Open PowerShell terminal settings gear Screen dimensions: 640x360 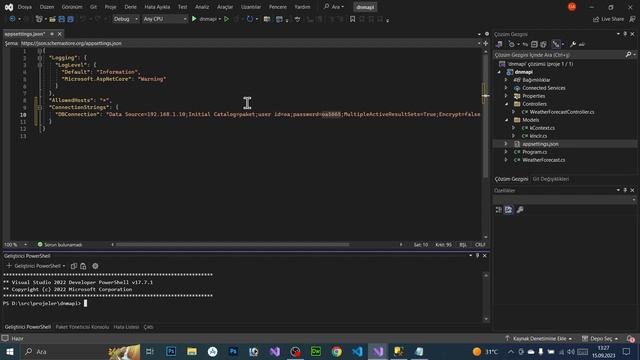point(95,266)
